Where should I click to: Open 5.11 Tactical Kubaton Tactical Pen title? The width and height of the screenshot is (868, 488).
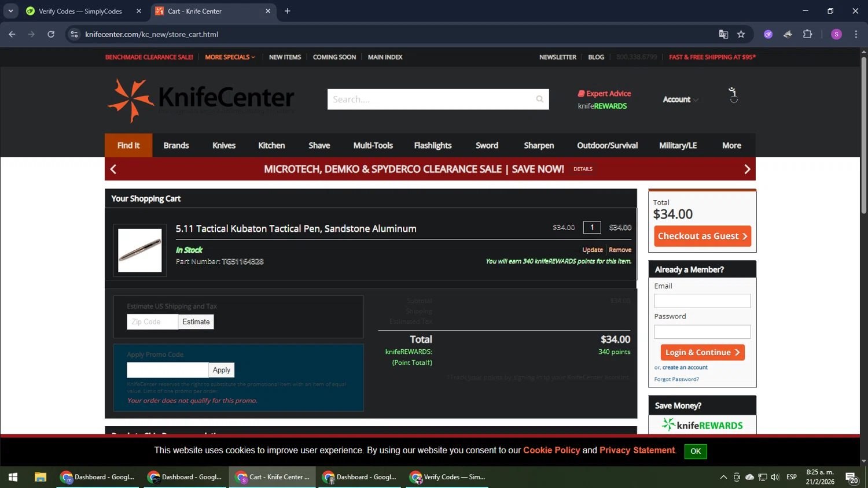(x=296, y=229)
